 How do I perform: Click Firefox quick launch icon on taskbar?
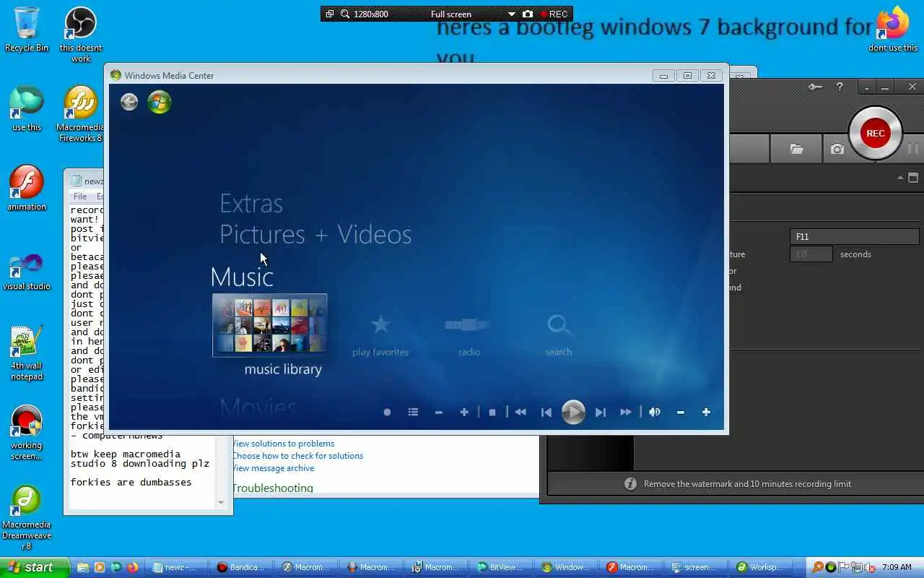[x=133, y=567]
